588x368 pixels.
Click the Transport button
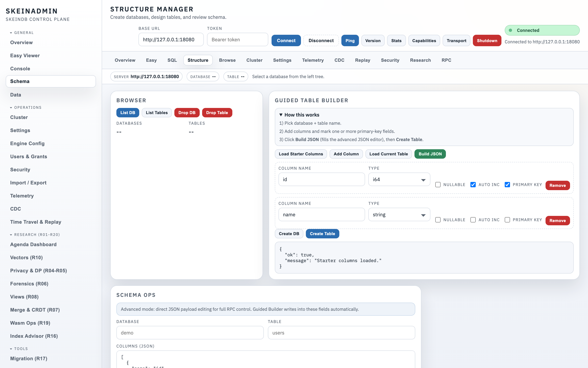click(x=456, y=41)
